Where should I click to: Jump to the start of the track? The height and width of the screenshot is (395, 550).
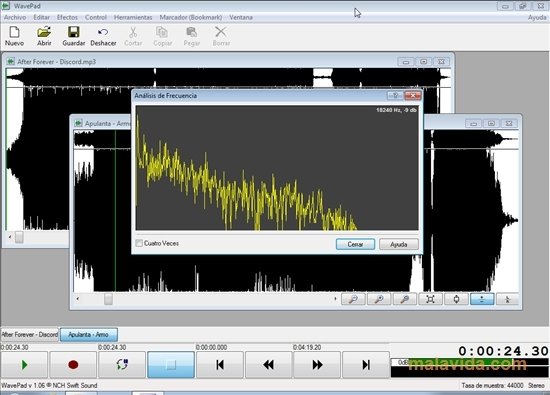220,365
